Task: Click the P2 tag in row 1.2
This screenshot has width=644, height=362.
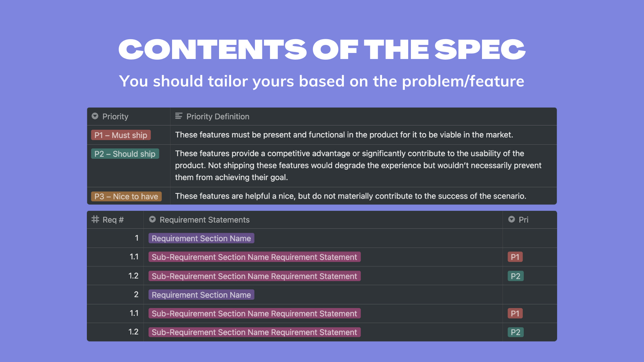Action: (515, 276)
